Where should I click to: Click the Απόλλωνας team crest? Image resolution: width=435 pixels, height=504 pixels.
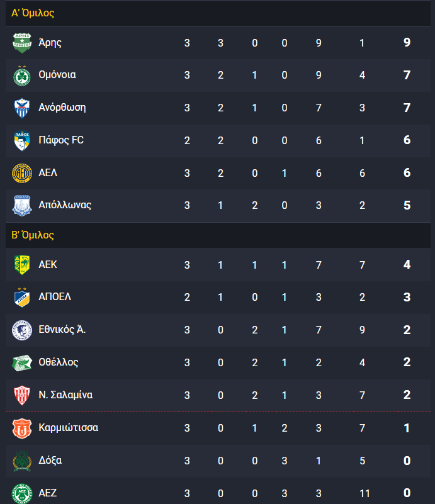pyautogui.click(x=22, y=205)
